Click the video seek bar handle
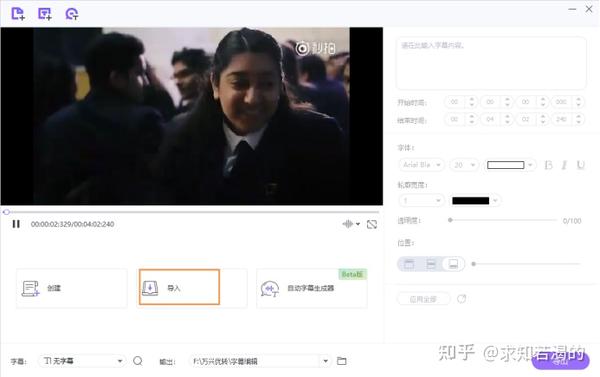This screenshot has width=600, height=377. coord(6,212)
